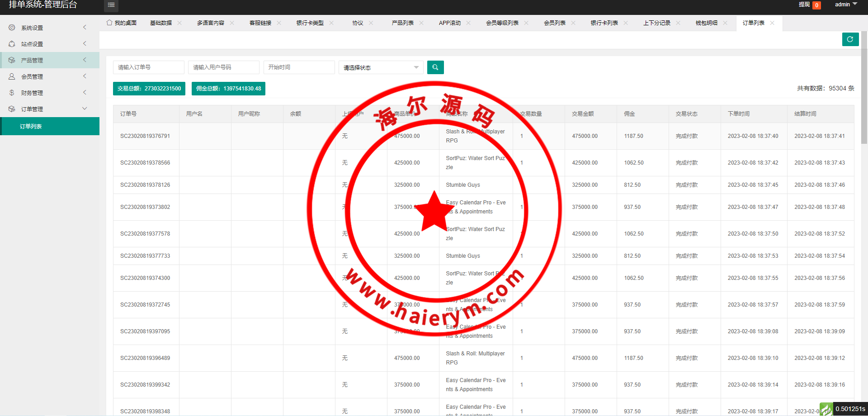Viewport: 868px width, 416px height.
Task: Switch to the 会员列表 tab
Action: [x=554, y=23]
